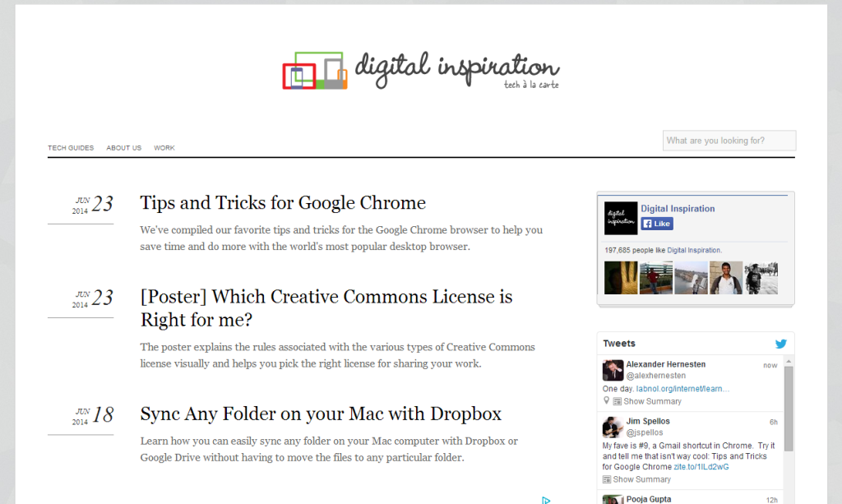Open Sync Any Folder on your Mac article
The width and height of the screenshot is (842, 504).
(x=321, y=414)
